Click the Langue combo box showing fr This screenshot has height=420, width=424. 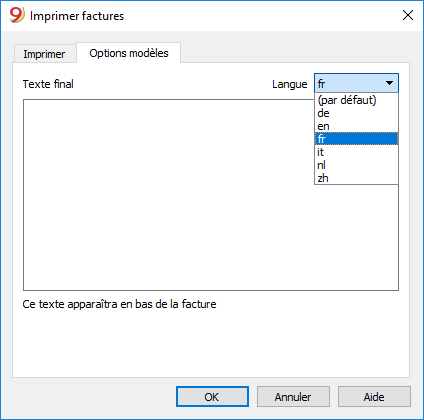click(356, 83)
